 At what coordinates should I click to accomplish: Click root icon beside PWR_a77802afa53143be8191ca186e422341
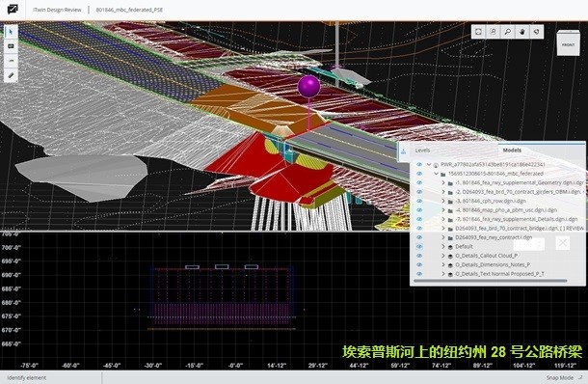(436, 165)
